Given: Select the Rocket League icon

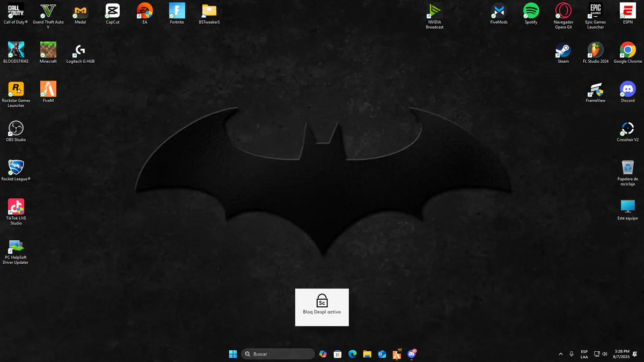Looking at the screenshot, I should coord(16,170).
